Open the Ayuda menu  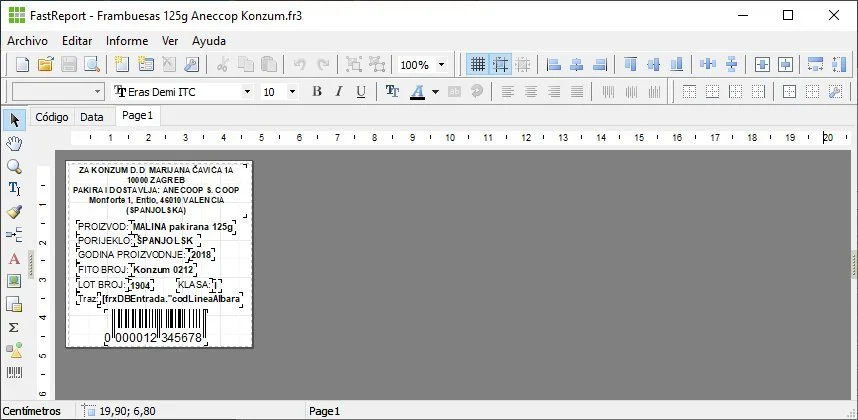(209, 41)
